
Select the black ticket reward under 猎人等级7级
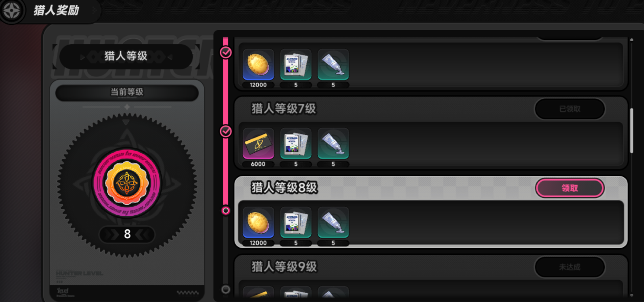258,144
